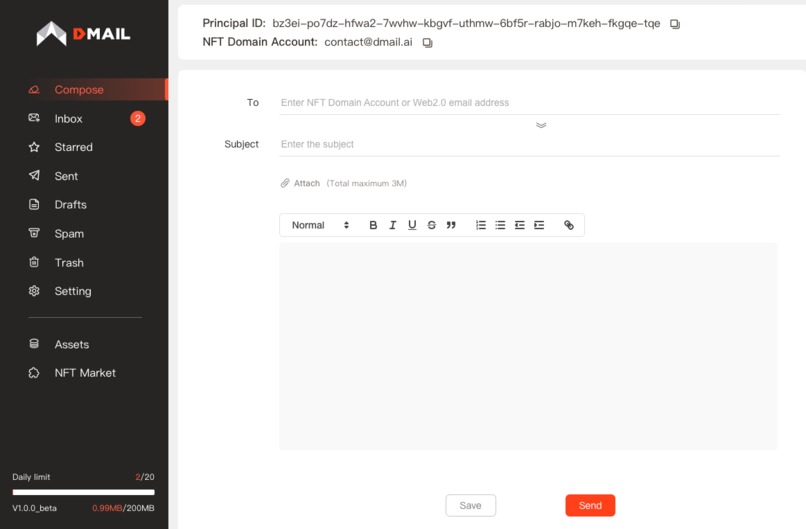Click the 2/20 daily limit count
This screenshot has width=806, height=529.
[x=145, y=477]
